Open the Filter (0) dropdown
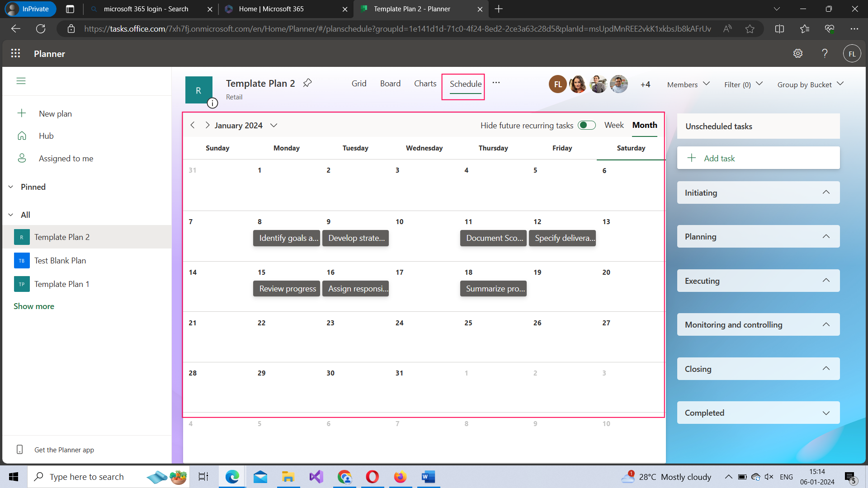This screenshot has width=868, height=488. 743,84
